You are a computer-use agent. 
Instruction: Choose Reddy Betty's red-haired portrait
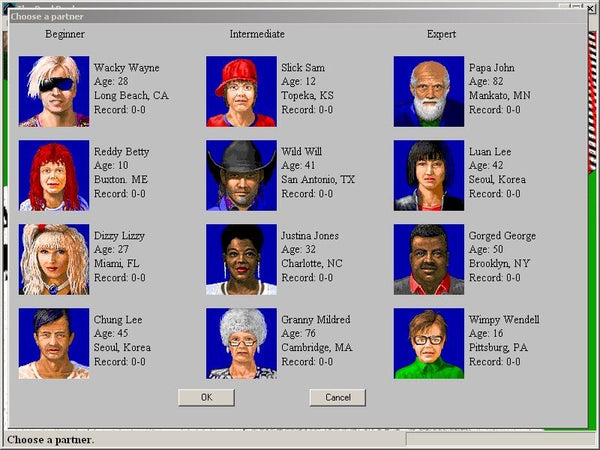pos(54,175)
